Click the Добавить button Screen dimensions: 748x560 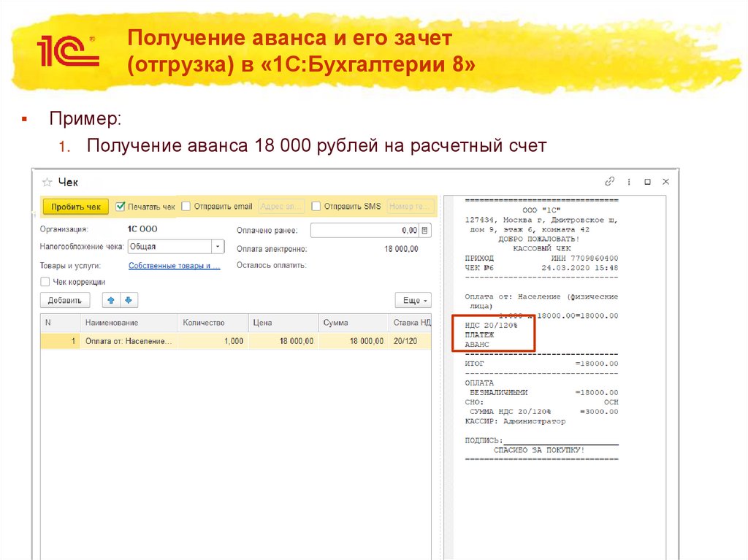[x=65, y=301]
